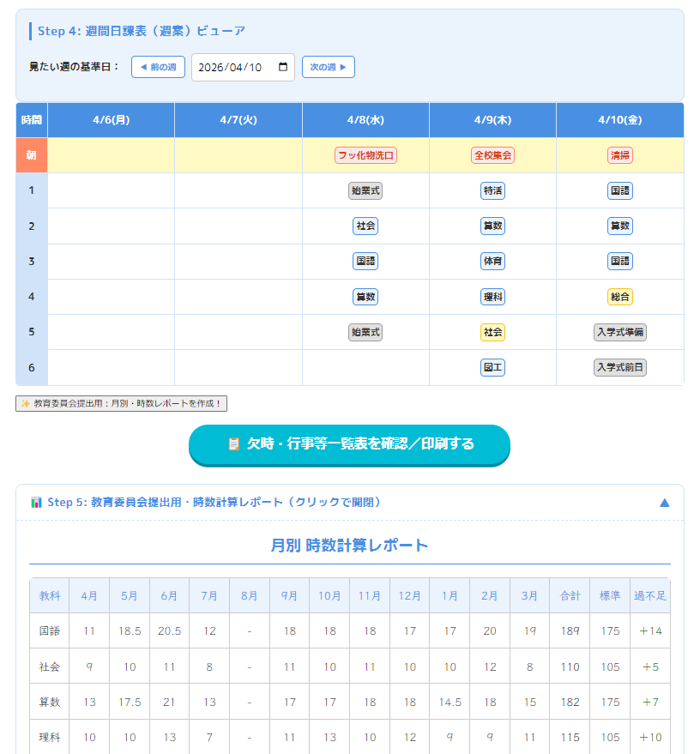Click 図工 in Thursday period 6

tap(492, 367)
